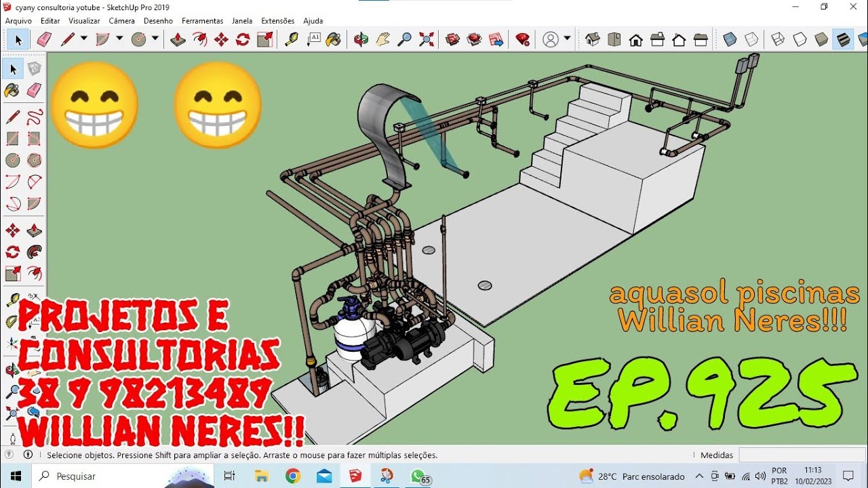Select the Polygon tool in left toolbar
Image resolution: width=868 pixels, height=488 pixels.
tap(34, 160)
